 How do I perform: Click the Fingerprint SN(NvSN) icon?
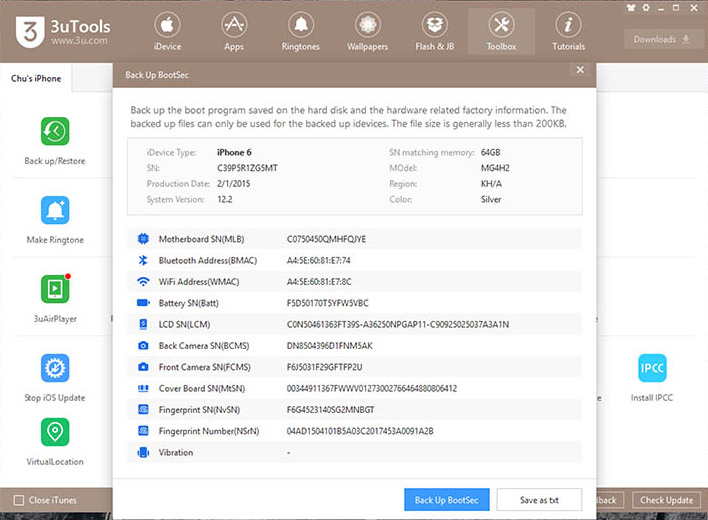pyautogui.click(x=143, y=409)
